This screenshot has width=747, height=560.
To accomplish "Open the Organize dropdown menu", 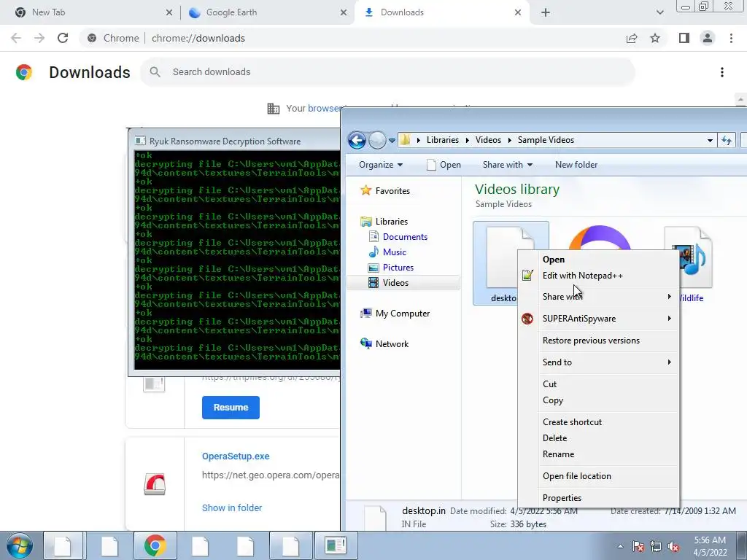I will click(x=381, y=165).
